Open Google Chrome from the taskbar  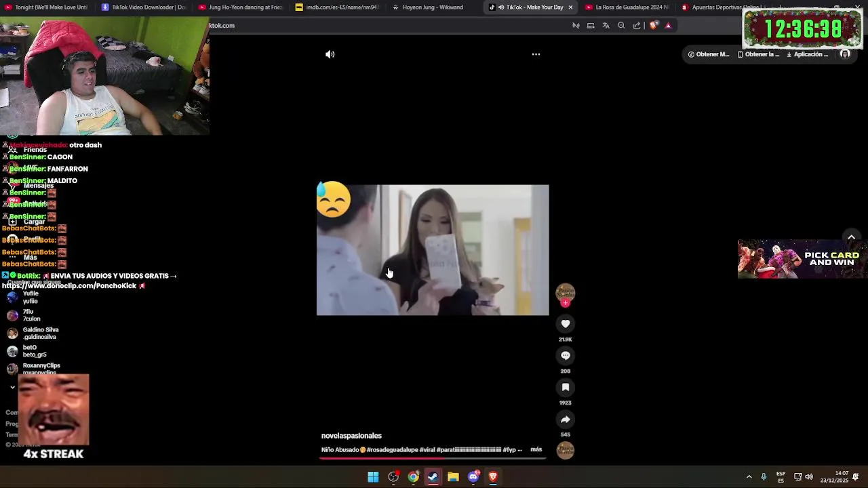coord(413,477)
